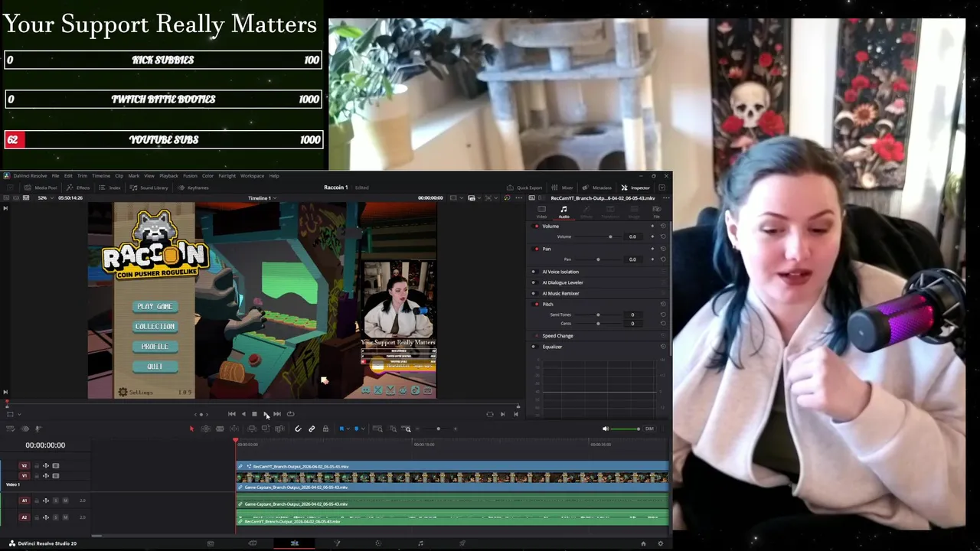Adjust the Semi Tones pitch slider
The width and height of the screenshot is (980, 551).
click(x=598, y=315)
